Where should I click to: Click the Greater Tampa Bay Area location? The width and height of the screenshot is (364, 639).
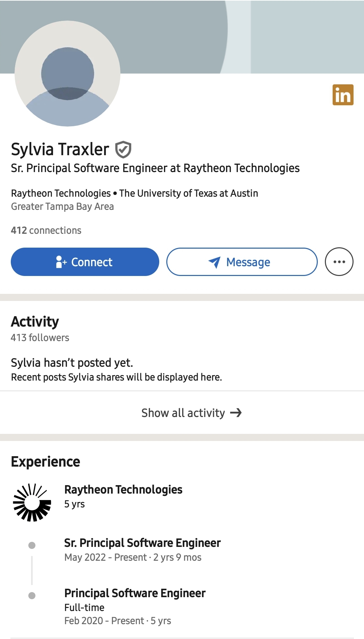[62, 206]
